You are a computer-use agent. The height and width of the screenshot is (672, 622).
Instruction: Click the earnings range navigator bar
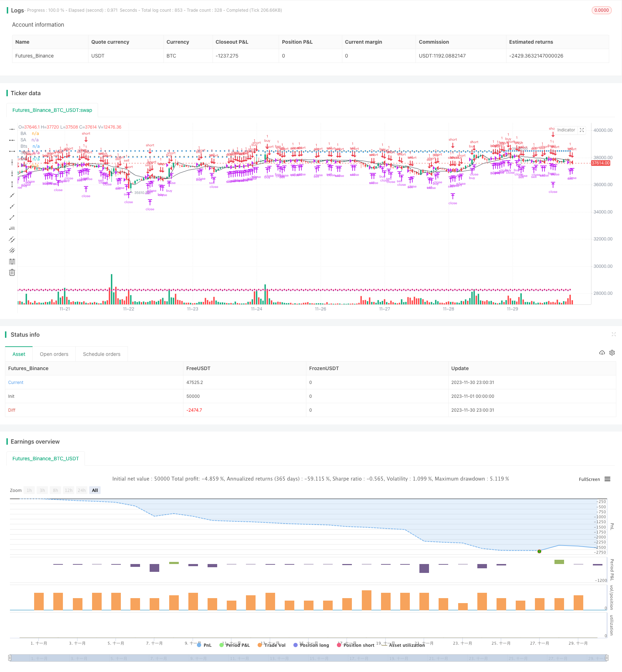309,658
